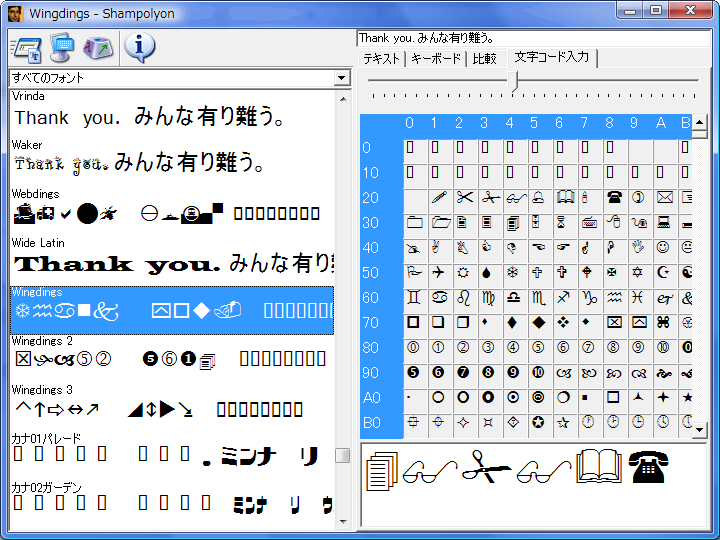Screen dimensions: 720x540
Task: Select the bell glyph in row 20 column 5
Action: [x=540, y=198]
